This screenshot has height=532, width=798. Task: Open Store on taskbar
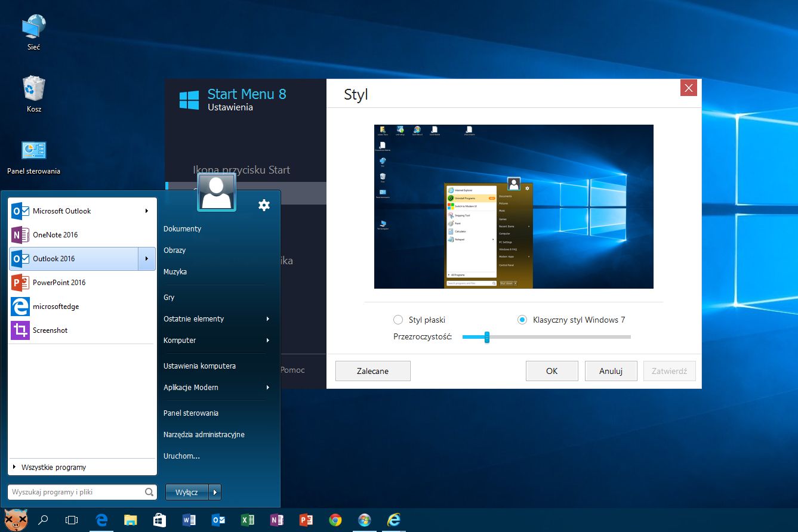159,520
